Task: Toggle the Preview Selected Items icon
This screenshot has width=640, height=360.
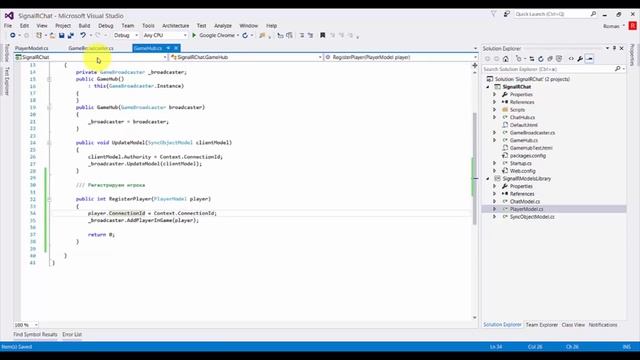Action: 589,59
